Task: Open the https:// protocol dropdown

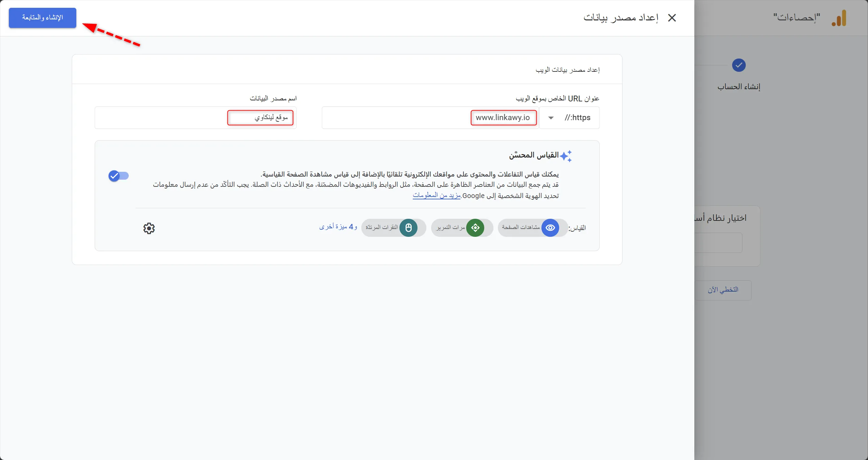Action: [x=569, y=118]
